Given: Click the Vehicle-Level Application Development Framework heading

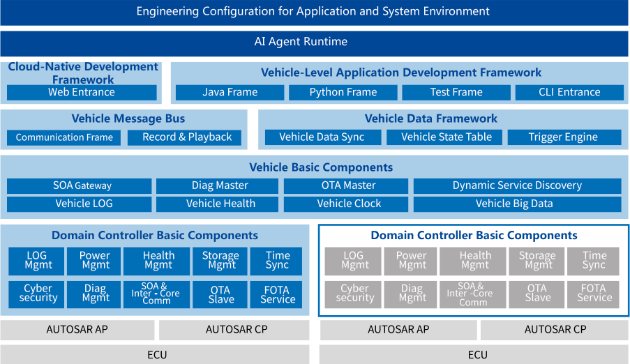Looking at the screenshot, I should [401, 73].
